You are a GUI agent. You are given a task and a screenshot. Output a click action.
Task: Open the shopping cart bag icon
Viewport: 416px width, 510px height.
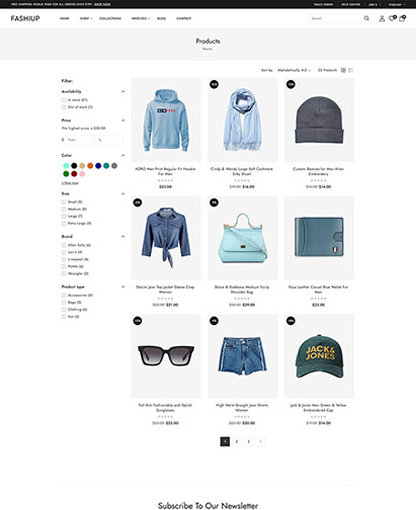pyautogui.click(x=402, y=18)
